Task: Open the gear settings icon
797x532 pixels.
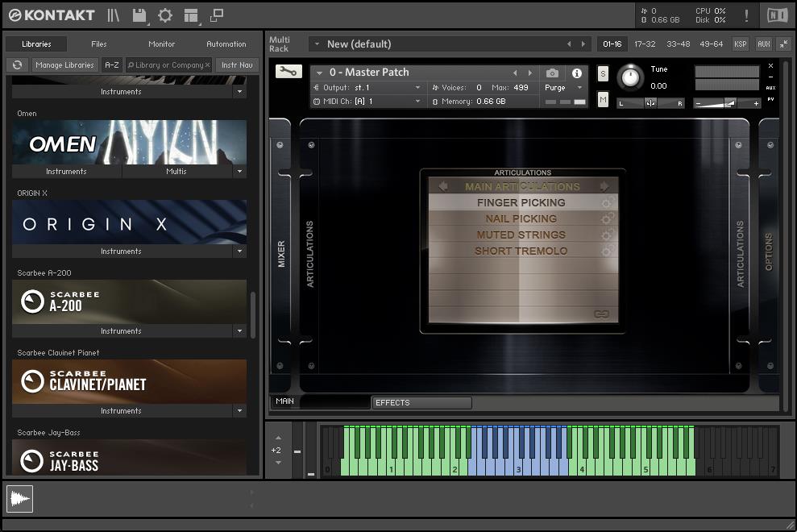Action: (165, 15)
